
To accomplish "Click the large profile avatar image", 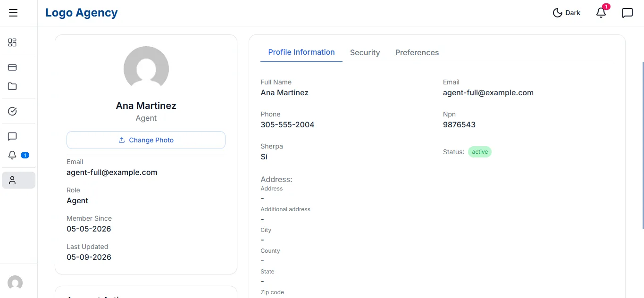I will [x=146, y=69].
